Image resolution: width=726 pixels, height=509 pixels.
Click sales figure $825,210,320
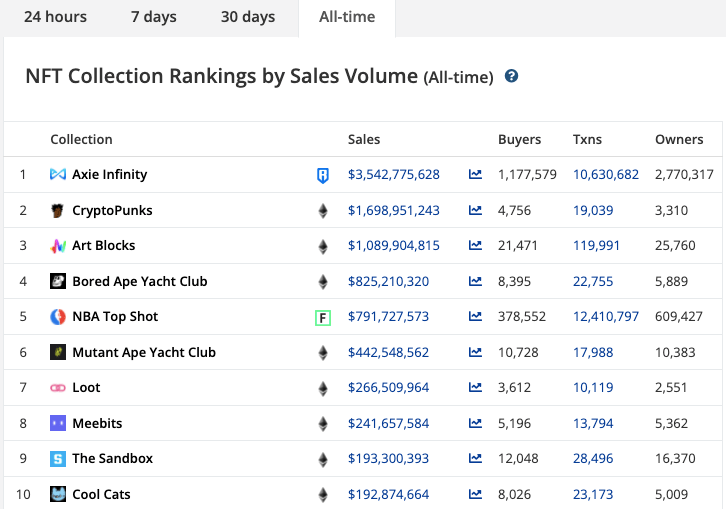[388, 281]
